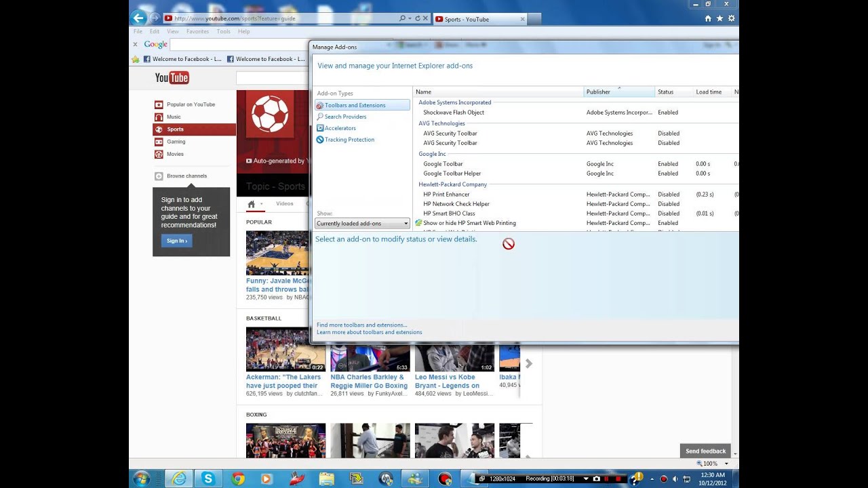Click the browser forward arrow
This screenshot has height=488, width=868.
[x=155, y=18]
